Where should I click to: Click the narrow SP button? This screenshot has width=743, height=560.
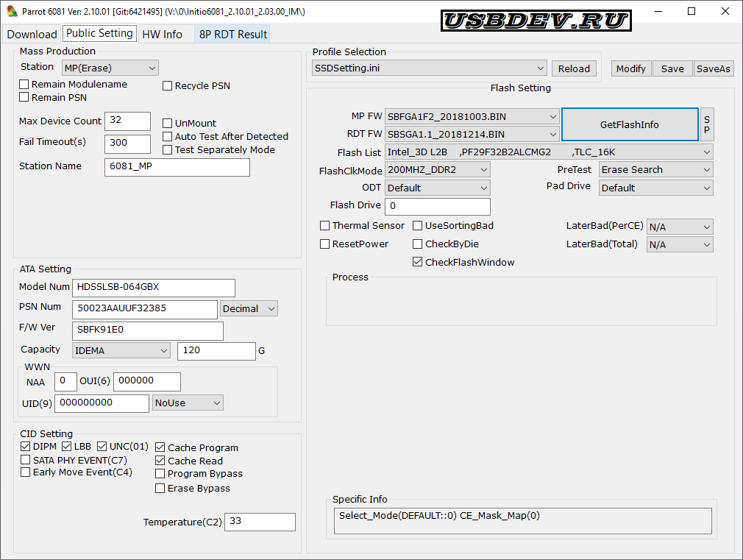(706, 124)
